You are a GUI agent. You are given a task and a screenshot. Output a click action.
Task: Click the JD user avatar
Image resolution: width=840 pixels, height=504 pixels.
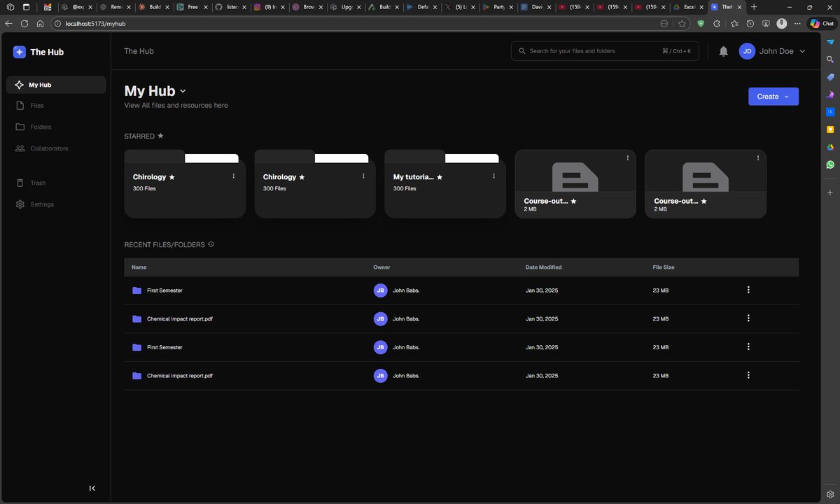click(747, 51)
